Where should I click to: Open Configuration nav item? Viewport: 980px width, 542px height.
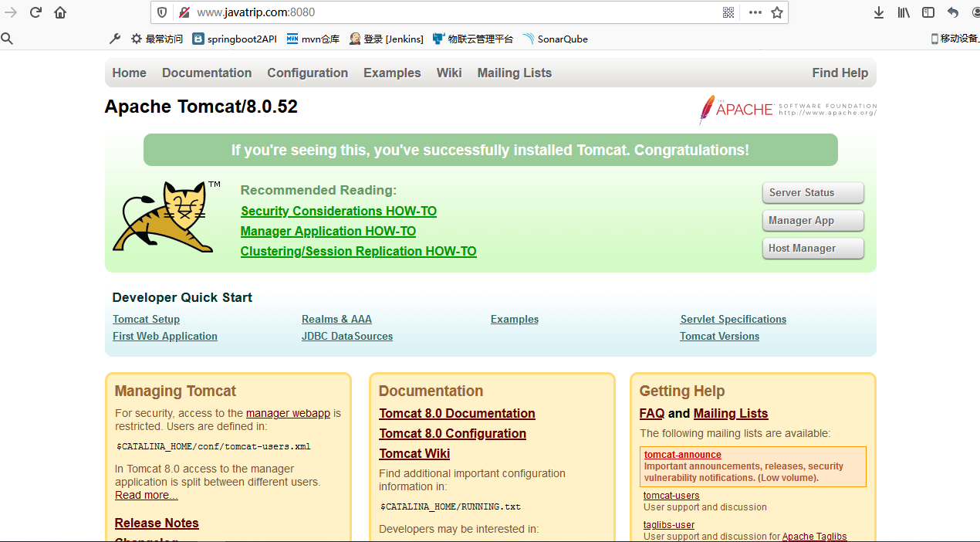click(307, 73)
